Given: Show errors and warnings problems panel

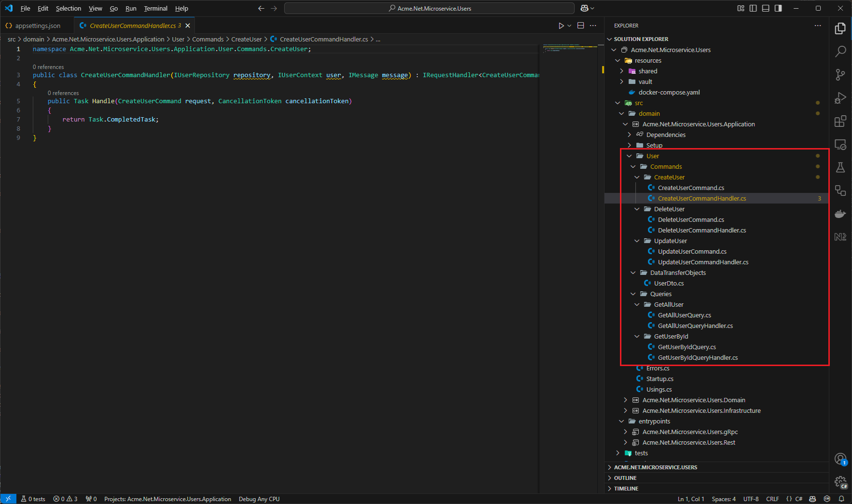Looking at the screenshot, I should [65, 499].
